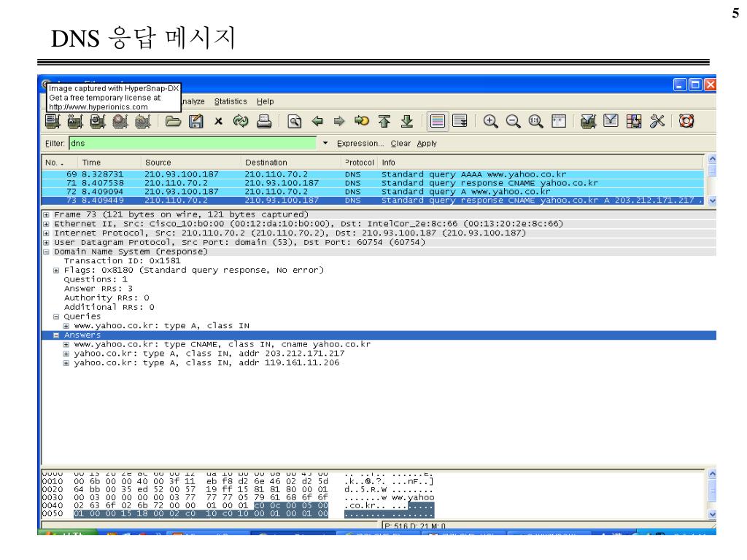This screenshot has width=747, height=560.
Task: Toggle colorize packet list icon
Action: [438, 121]
